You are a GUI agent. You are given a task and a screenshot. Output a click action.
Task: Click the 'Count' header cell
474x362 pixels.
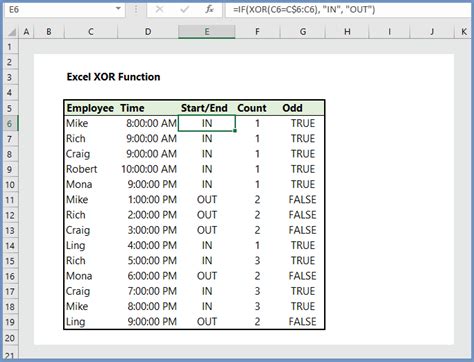[x=257, y=108]
